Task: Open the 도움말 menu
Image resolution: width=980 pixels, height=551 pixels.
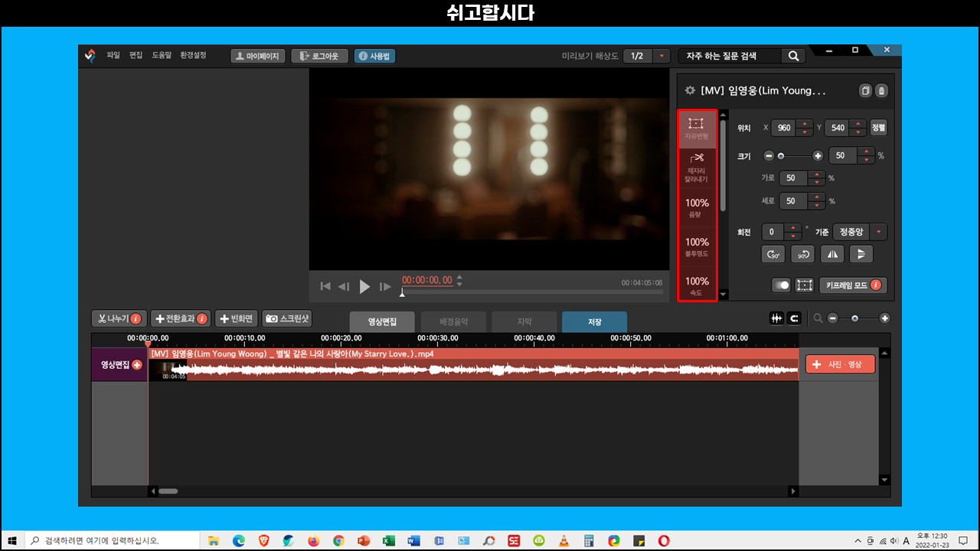Action: coord(162,56)
